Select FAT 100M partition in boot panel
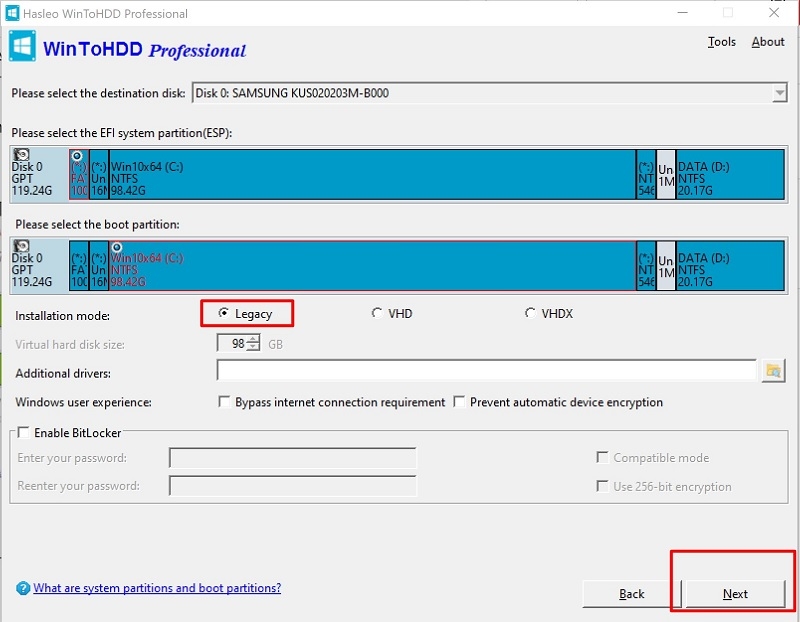The height and width of the screenshot is (622, 800). point(79,266)
